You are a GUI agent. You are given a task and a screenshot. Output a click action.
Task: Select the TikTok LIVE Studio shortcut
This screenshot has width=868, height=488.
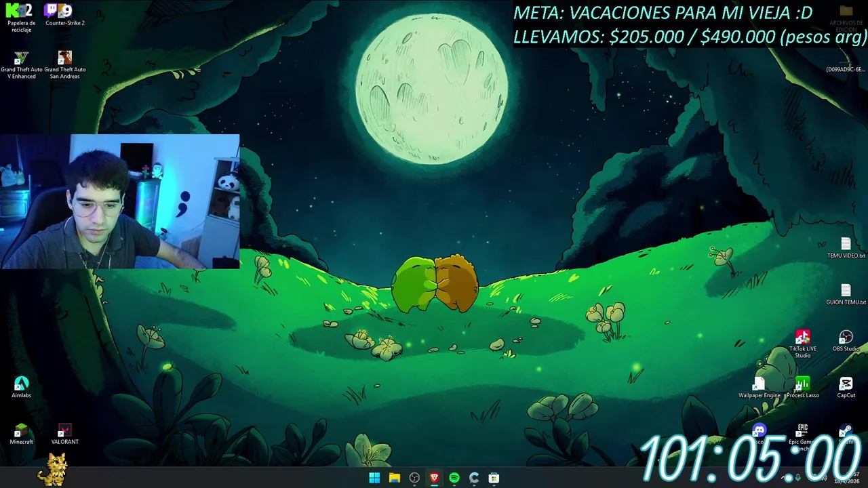802,344
